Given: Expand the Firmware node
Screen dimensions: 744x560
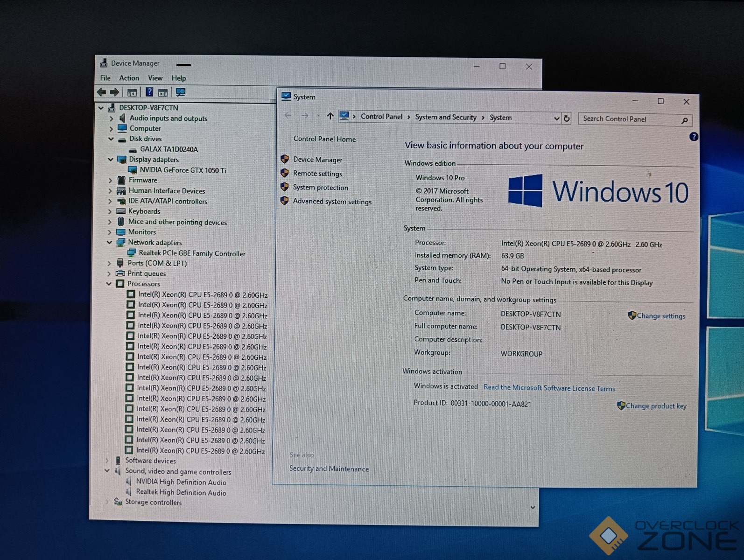Looking at the screenshot, I should [x=111, y=180].
